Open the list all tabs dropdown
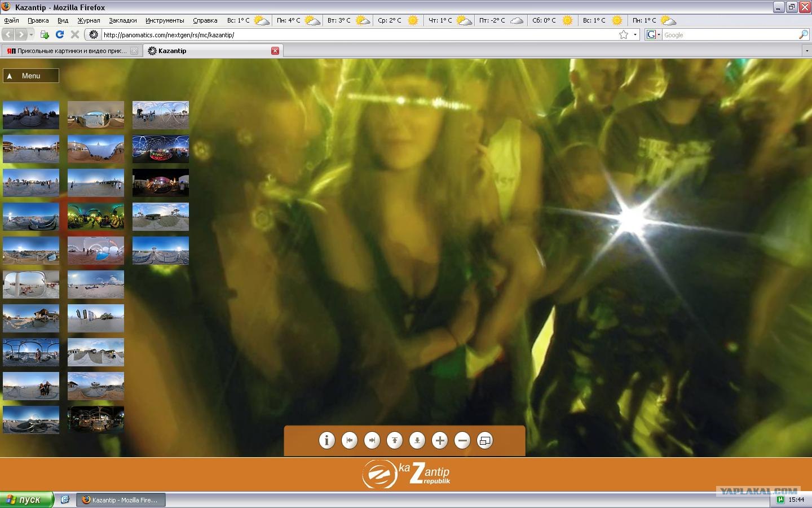Image resolution: width=812 pixels, height=508 pixels. click(x=806, y=51)
